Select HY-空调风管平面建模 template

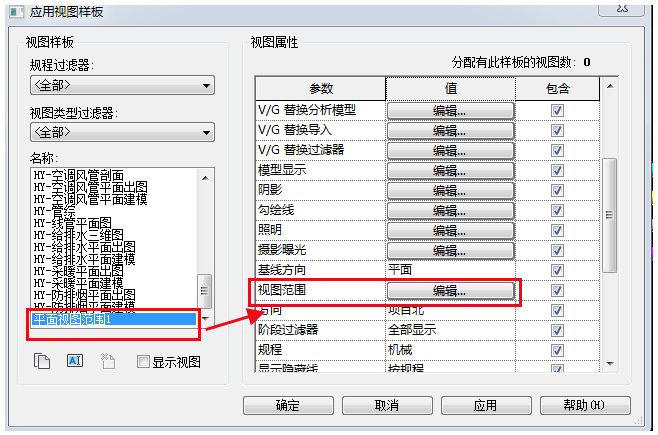(x=90, y=199)
